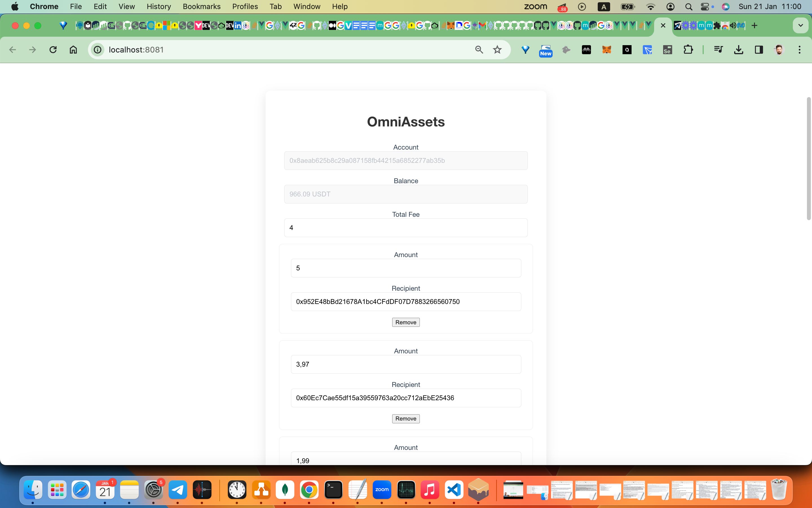Go to the browser home page

click(73, 50)
